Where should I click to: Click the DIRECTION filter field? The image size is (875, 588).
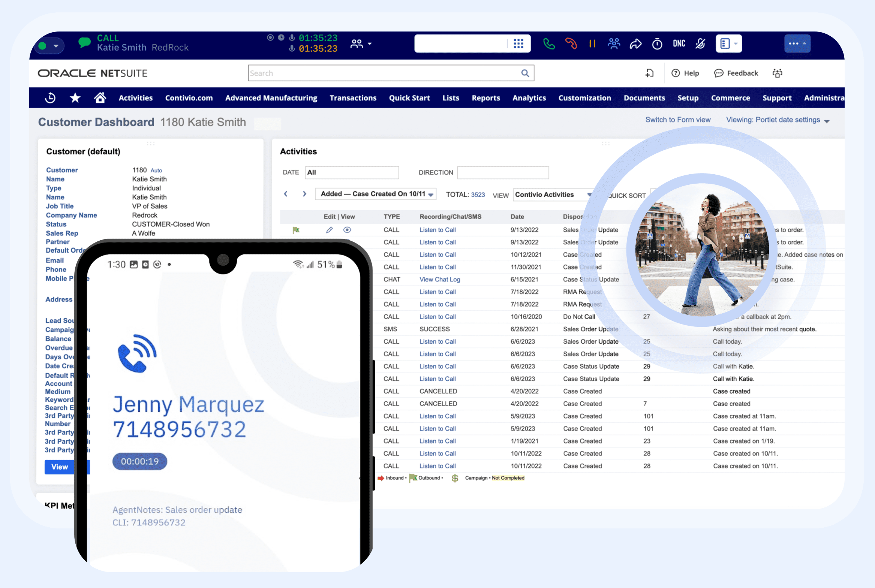coord(503,172)
